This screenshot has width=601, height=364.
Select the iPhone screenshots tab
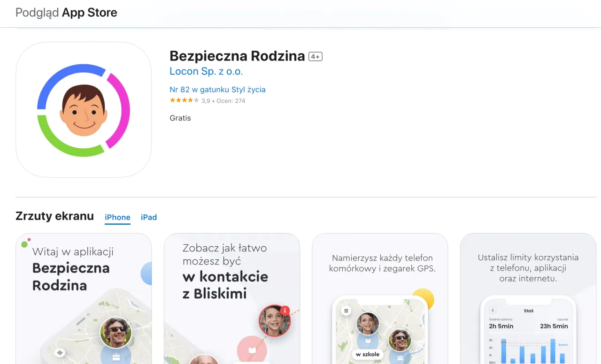[117, 217]
